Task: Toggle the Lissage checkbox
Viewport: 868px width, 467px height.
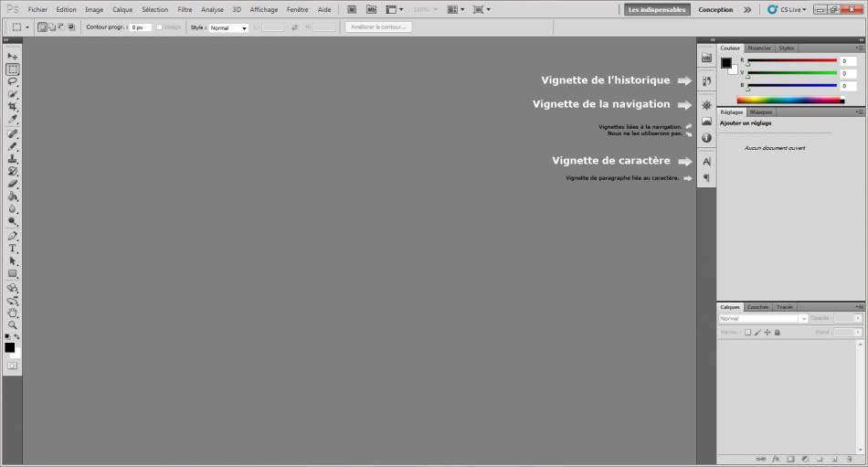Action: 159,27
